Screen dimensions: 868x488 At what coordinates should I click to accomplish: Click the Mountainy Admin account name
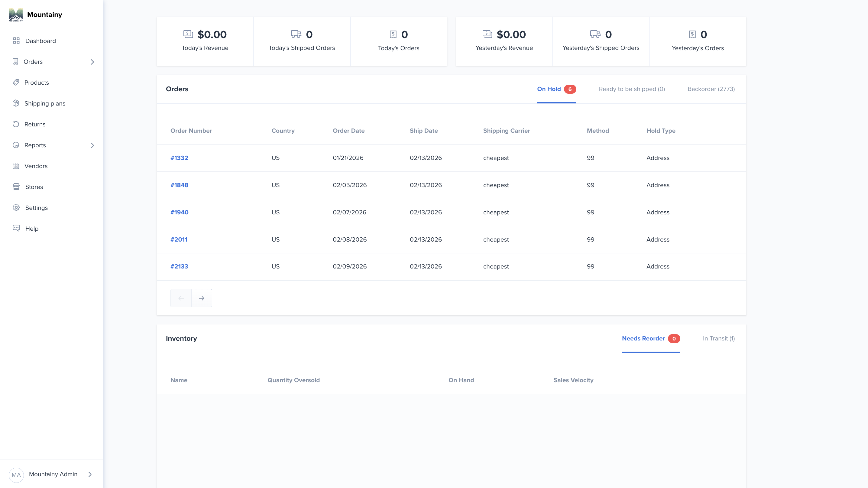53,474
